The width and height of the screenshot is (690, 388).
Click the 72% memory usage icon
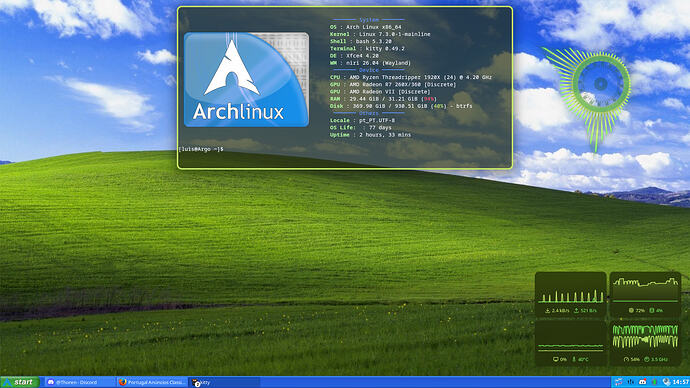(631, 311)
